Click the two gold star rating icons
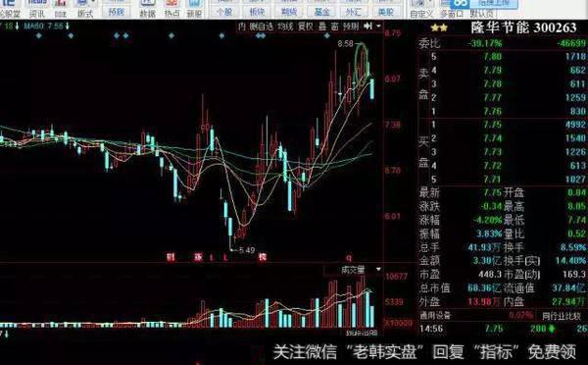The height and width of the screenshot is (365, 588). click(x=439, y=27)
